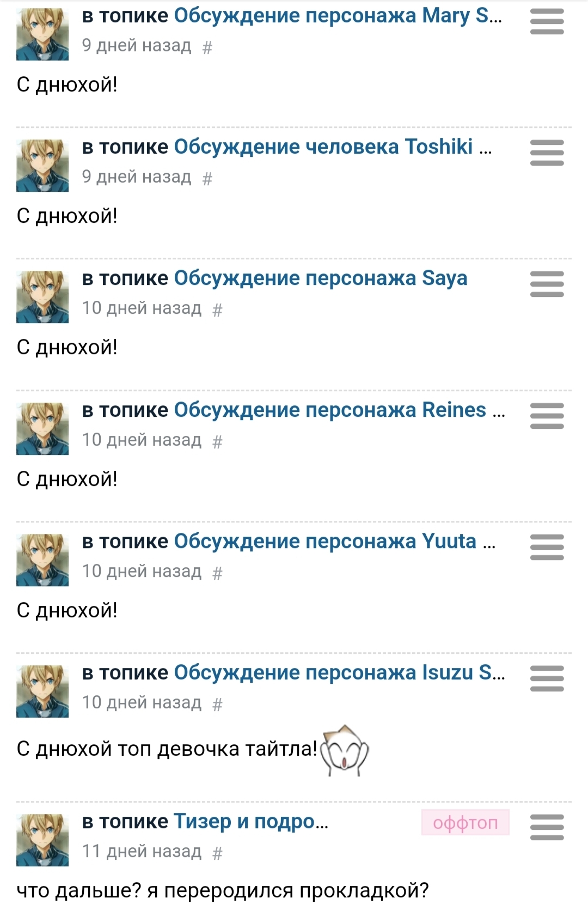Open topic Обсуждение персонажа Saya
588x923 pixels.
coord(320,278)
